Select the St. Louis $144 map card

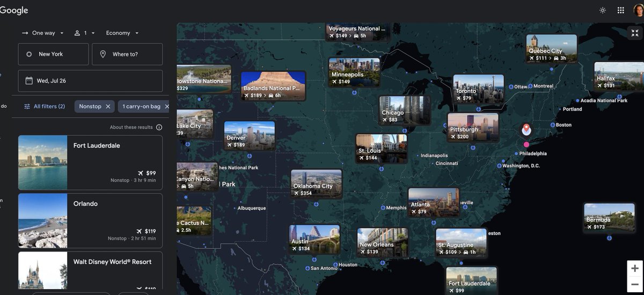click(382, 149)
